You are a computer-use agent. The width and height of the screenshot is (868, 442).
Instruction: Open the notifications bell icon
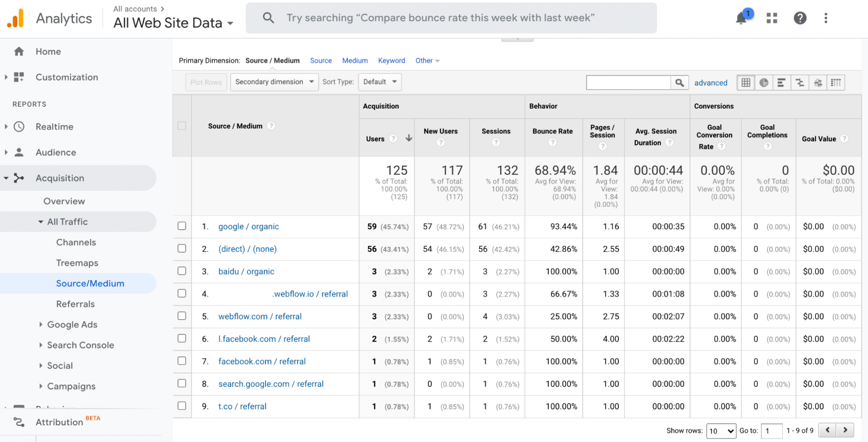point(742,18)
